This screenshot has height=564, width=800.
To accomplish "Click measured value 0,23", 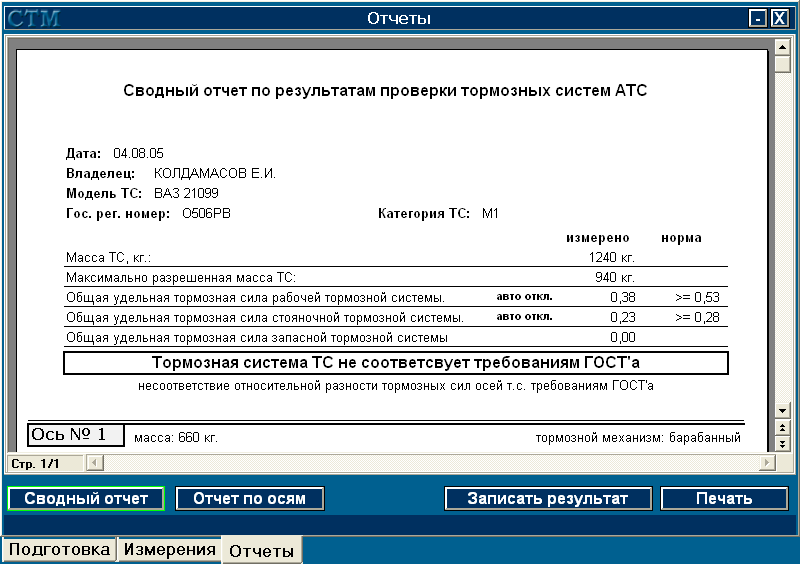I will pyautogui.click(x=623, y=317).
